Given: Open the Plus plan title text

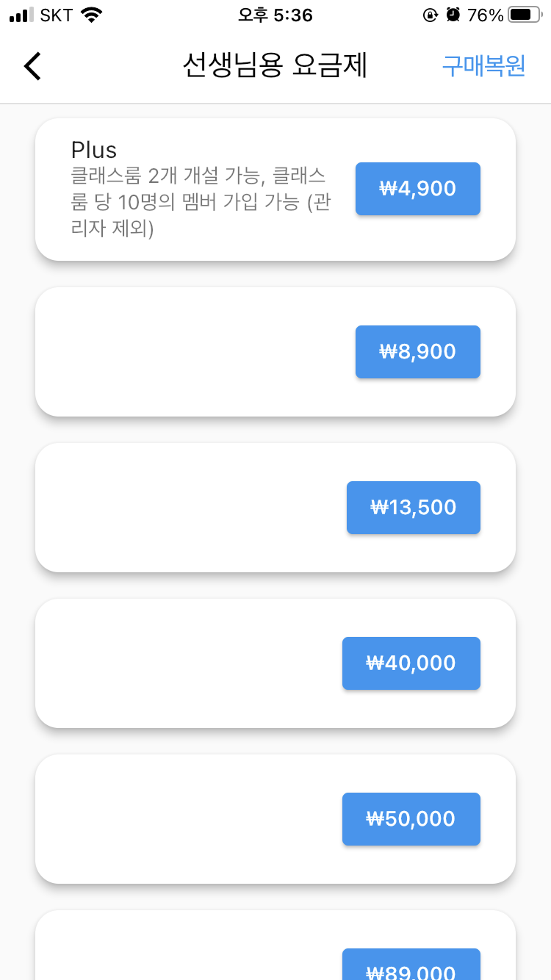Looking at the screenshot, I should coord(94,150).
